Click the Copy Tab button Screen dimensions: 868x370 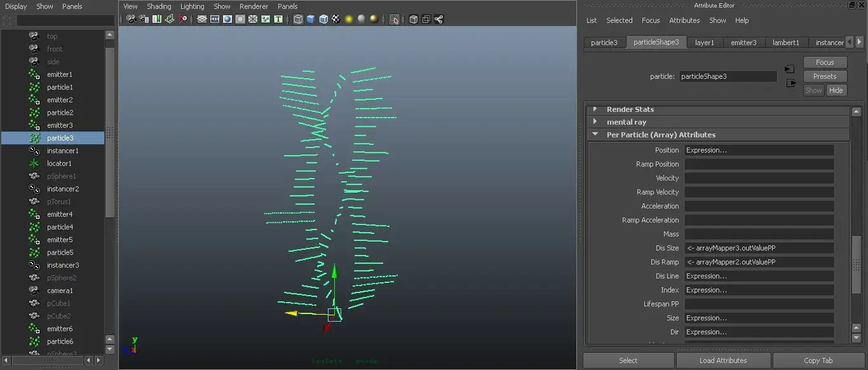(x=818, y=360)
